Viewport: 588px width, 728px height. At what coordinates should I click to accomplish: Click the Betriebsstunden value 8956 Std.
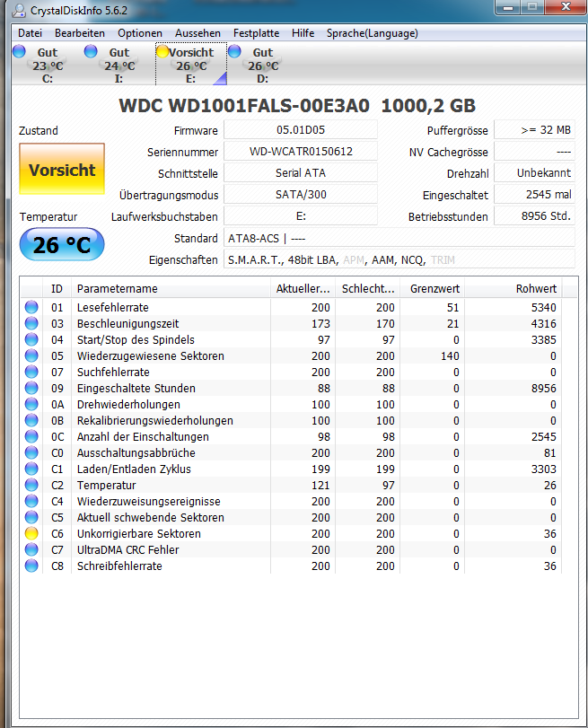tap(534, 216)
